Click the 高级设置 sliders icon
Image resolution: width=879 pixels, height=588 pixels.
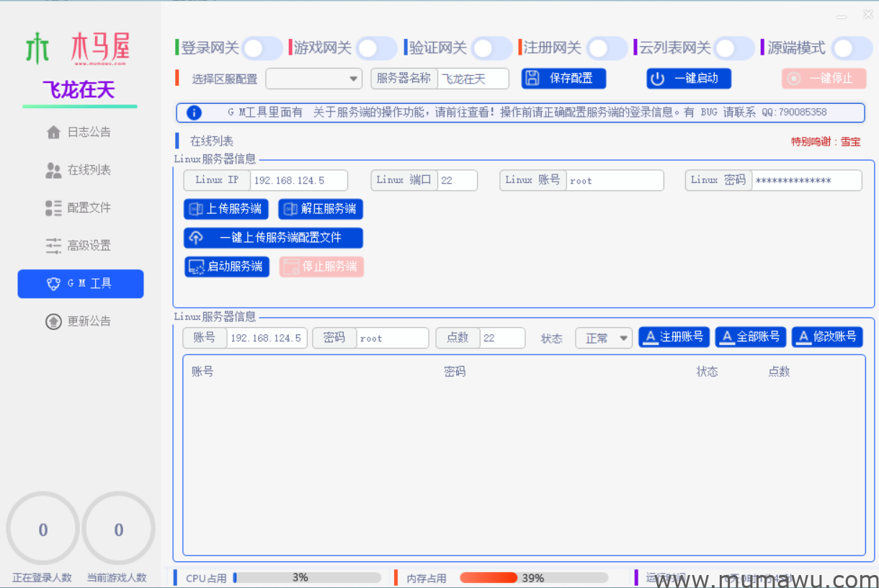(x=52, y=245)
